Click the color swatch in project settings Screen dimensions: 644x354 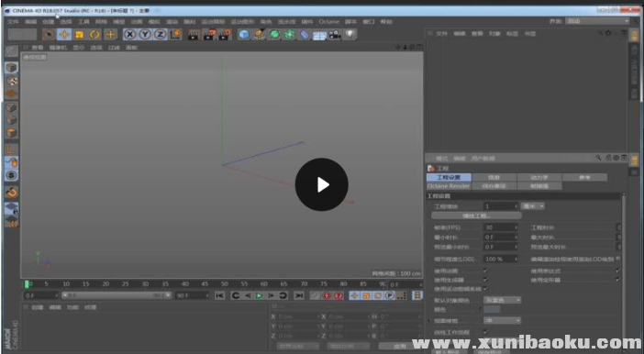(x=492, y=310)
